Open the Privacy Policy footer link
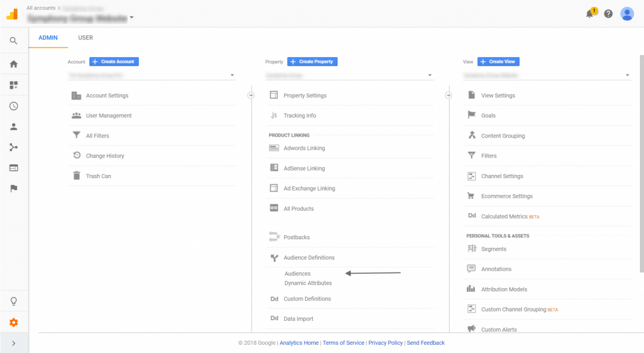Screen dimensions: 644x353 pos(386,343)
